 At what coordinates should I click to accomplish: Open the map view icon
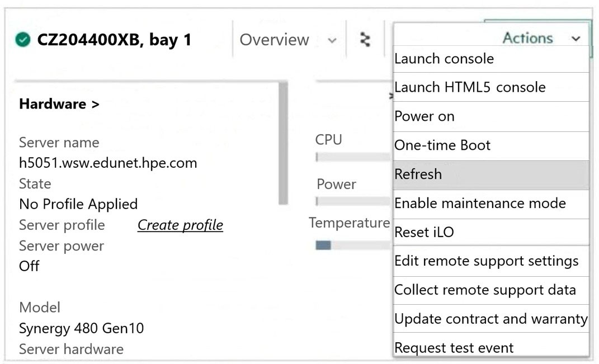(x=365, y=39)
